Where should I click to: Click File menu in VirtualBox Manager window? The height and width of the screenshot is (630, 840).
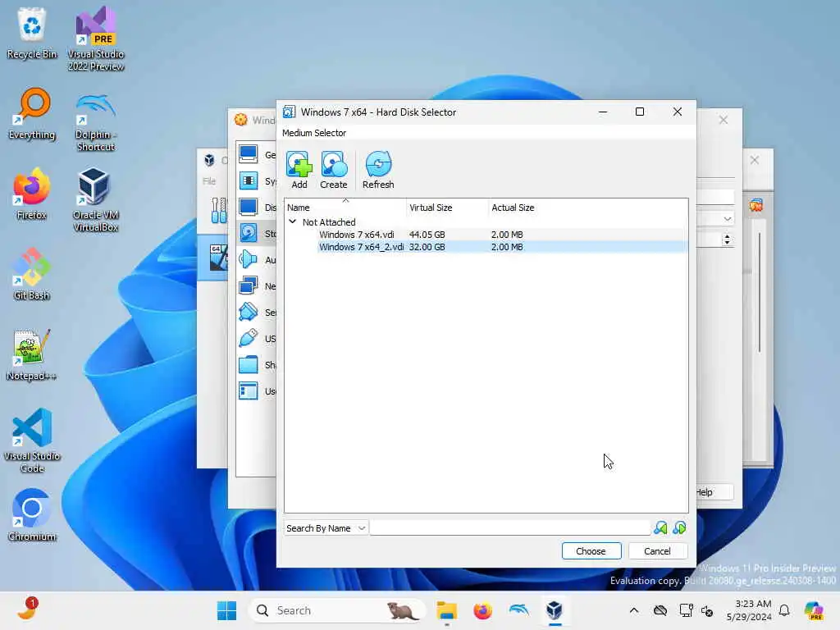(209, 181)
